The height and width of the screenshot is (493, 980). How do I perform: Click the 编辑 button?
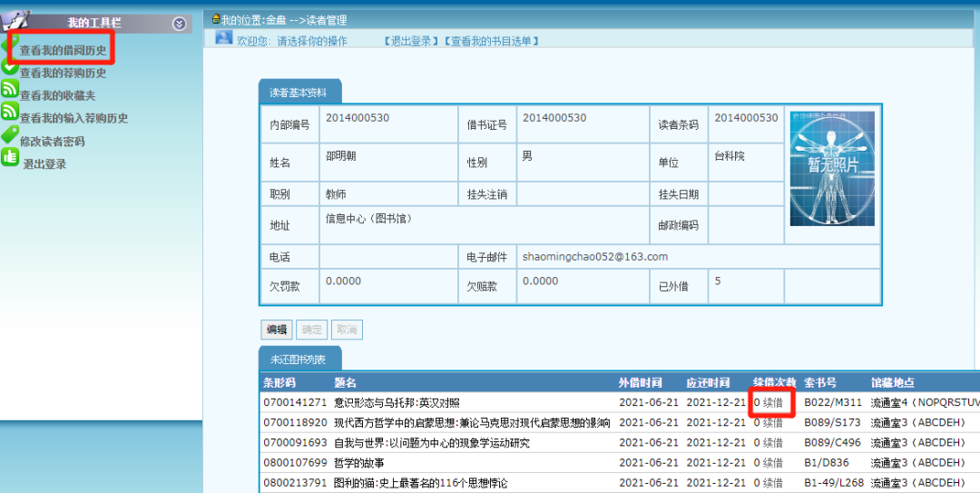[276, 330]
